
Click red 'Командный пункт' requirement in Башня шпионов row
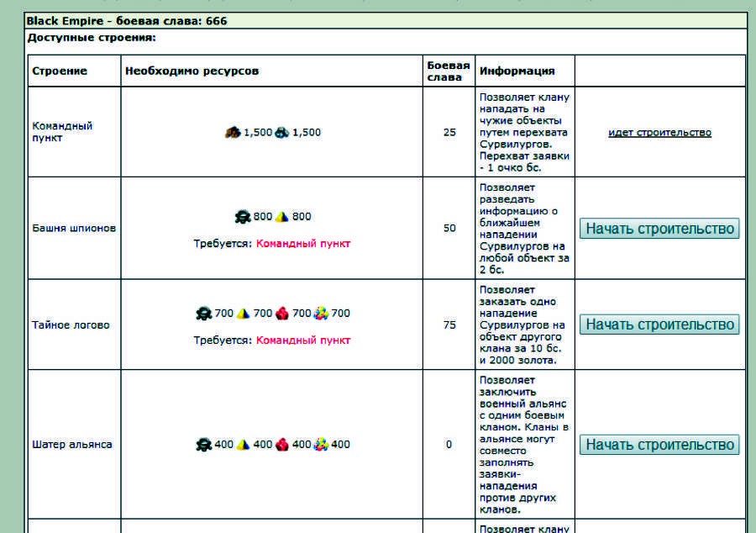pos(303,244)
